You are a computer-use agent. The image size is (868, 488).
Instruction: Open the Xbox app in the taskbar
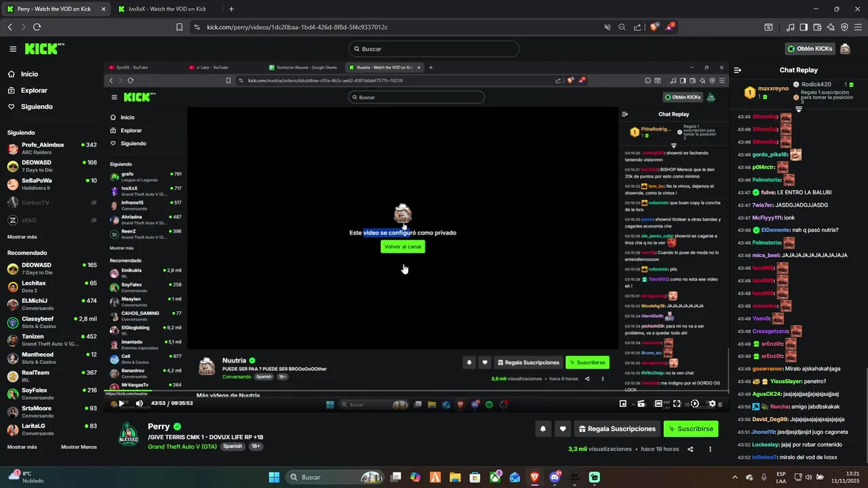(496, 477)
